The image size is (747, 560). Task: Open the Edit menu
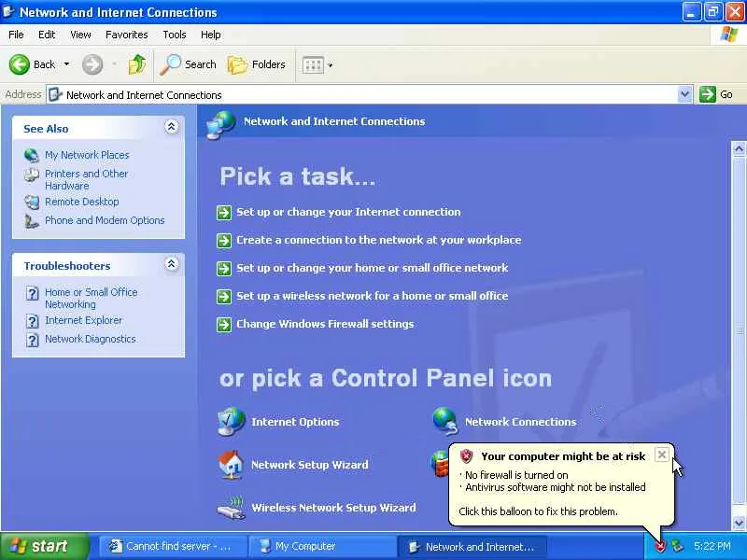pos(46,35)
